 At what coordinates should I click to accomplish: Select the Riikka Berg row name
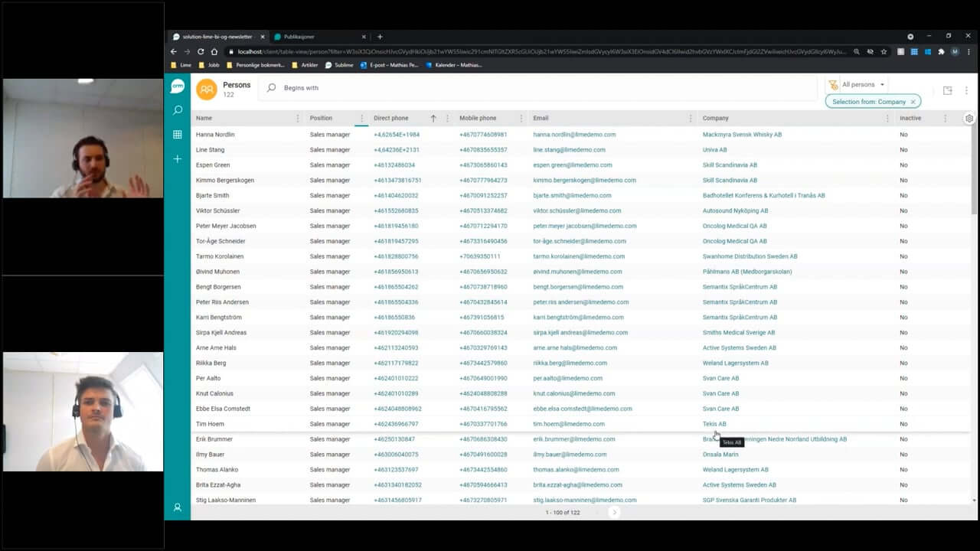(211, 363)
